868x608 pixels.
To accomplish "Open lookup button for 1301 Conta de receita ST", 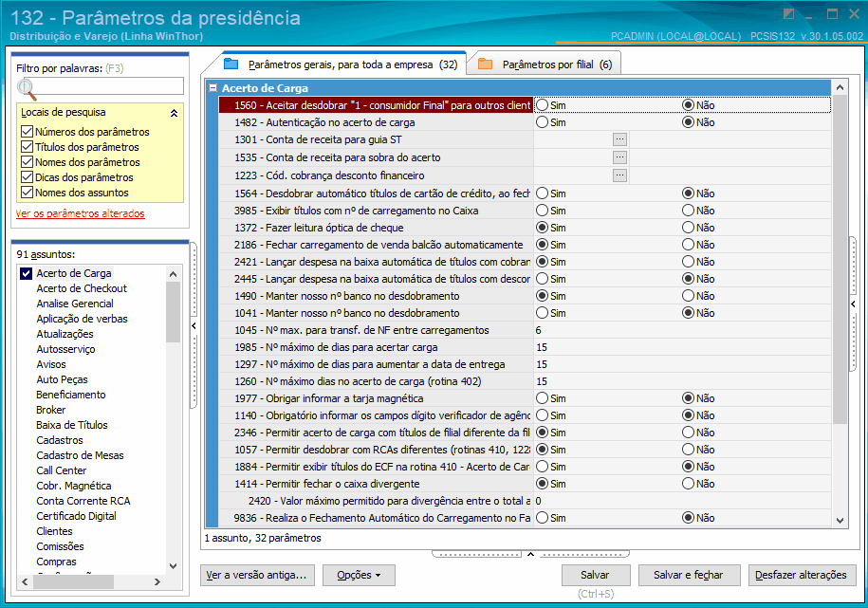I will click(619, 139).
